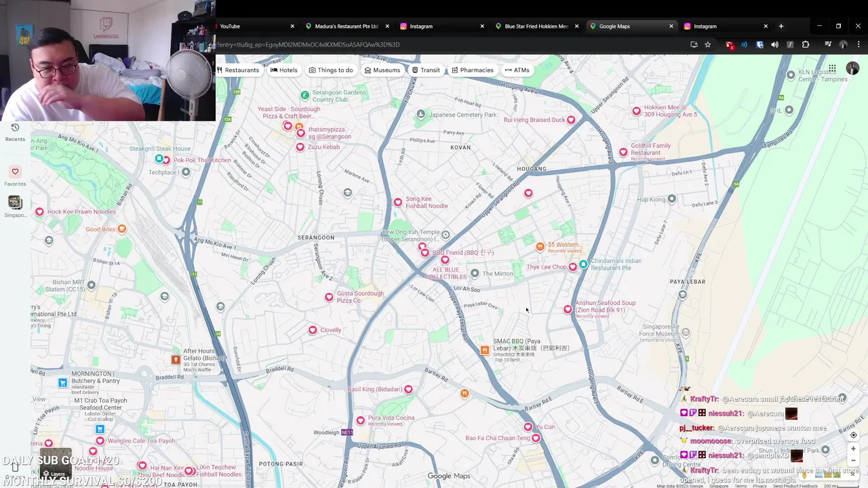Click the Gusta Sourdough Pizza Co pin
This screenshot has width=868, height=488.
pos(329,297)
